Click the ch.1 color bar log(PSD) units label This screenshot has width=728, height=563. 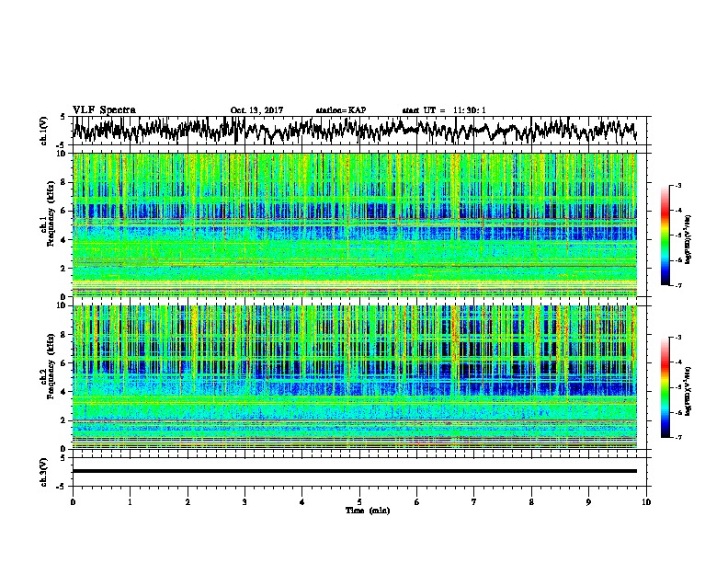688,239
